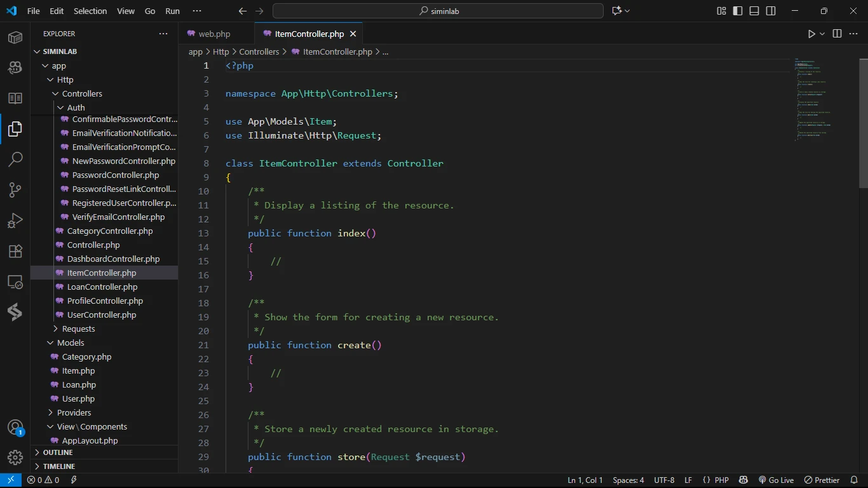This screenshot has width=868, height=488.
Task: Click Go Live in status bar
Action: click(x=776, y=480)
